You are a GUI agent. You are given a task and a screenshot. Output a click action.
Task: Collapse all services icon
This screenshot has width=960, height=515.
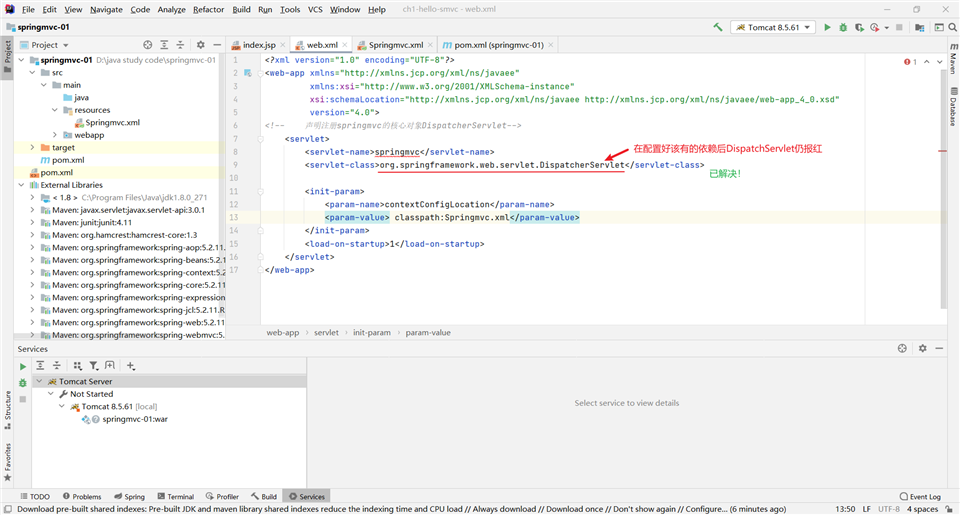(56, 366)
